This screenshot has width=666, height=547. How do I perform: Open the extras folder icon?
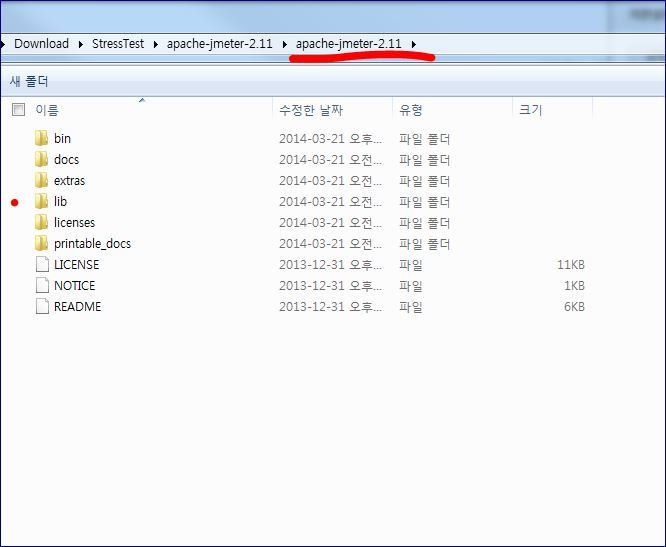tap(41, 180)
